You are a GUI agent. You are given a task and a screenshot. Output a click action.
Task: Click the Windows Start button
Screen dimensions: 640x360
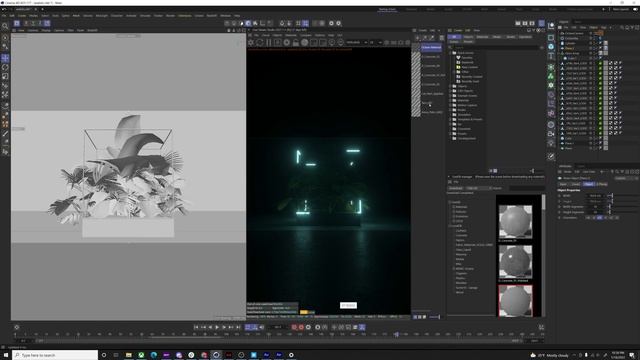tap(6, 355)
